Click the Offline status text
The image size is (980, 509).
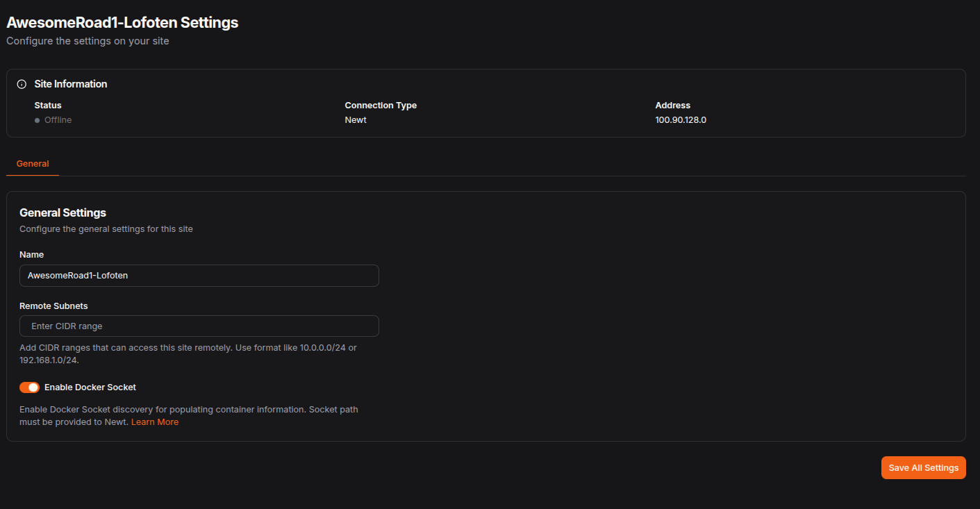[58, 120]
